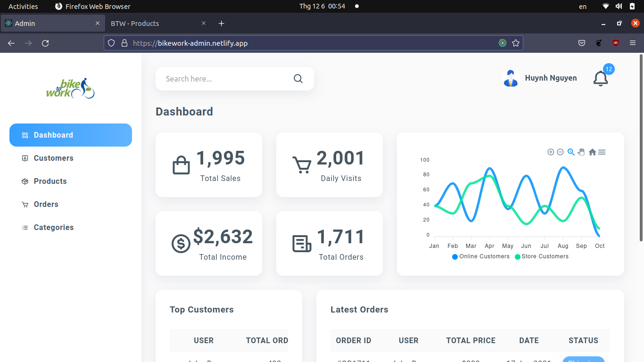
Task: Select the chart's selection zoom tool
Action: tap(570, 152)
